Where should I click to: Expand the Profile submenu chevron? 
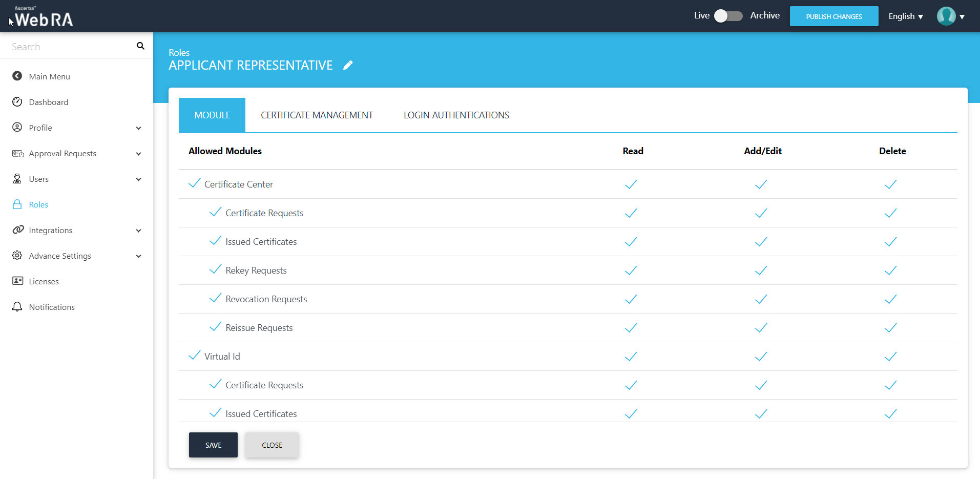pos(138,128)
